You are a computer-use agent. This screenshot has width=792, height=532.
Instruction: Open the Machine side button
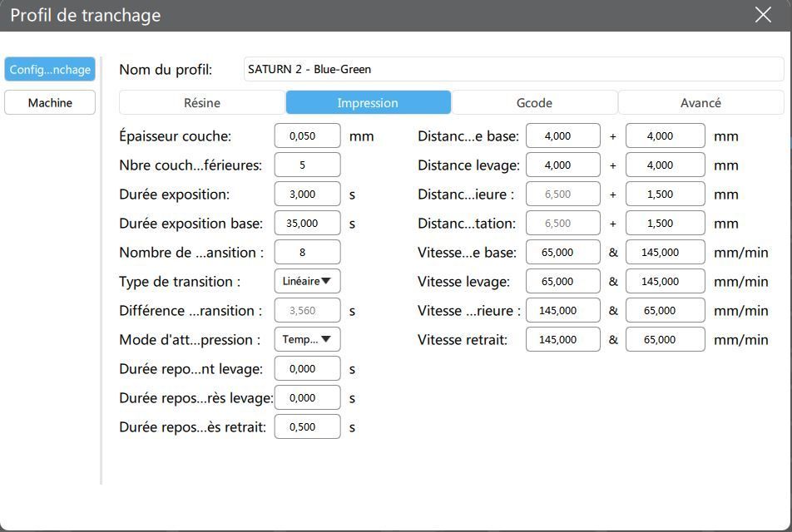50,102
